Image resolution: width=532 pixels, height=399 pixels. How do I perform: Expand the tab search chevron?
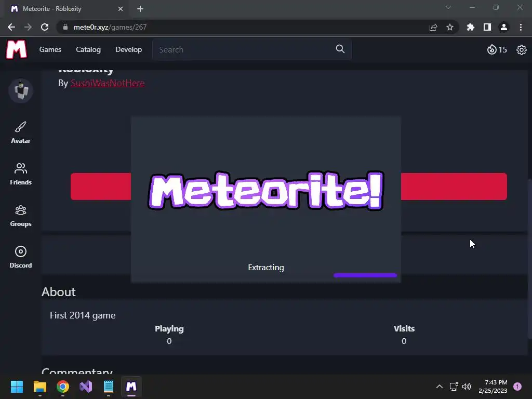pos(448,7)
